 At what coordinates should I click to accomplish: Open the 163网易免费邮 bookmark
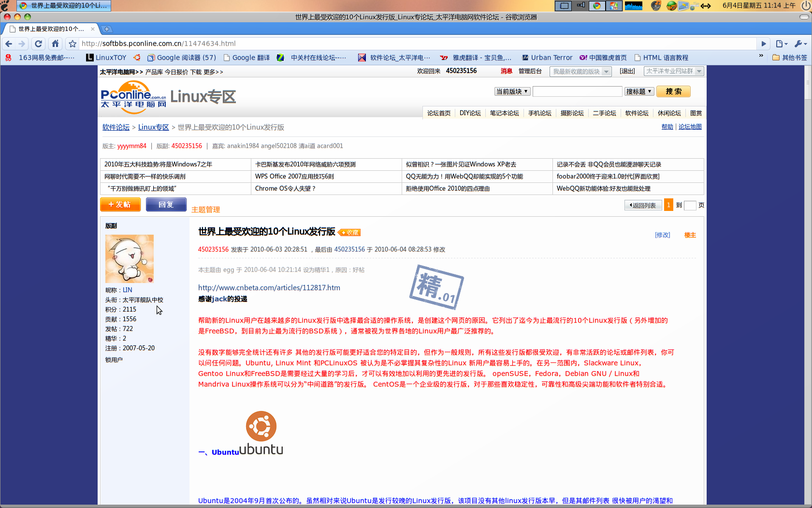40,58
